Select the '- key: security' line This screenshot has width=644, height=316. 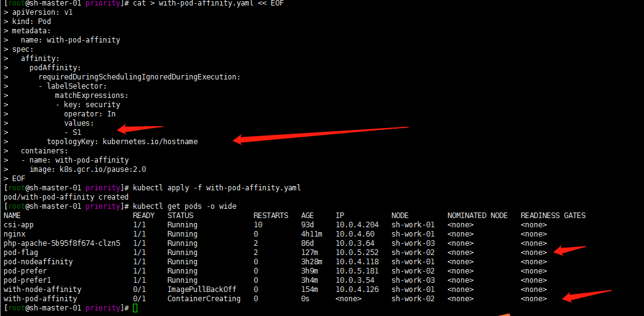[88, 104]
